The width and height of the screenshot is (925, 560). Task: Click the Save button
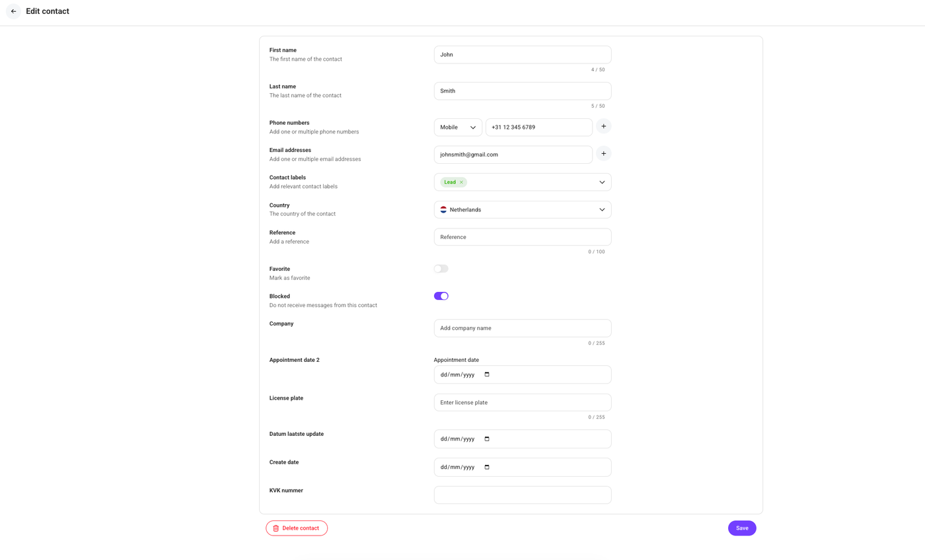pyautogui.click(x=742, y=528)
